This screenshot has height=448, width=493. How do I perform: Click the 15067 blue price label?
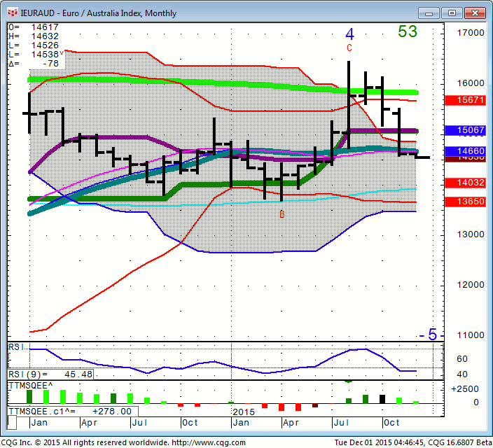(x=466, y=130)
